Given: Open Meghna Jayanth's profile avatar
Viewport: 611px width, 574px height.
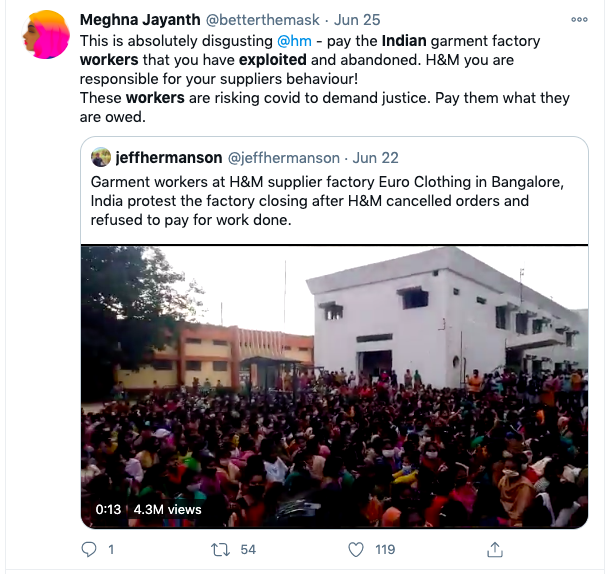Looking at the screenshot, I should click(46, 37).
